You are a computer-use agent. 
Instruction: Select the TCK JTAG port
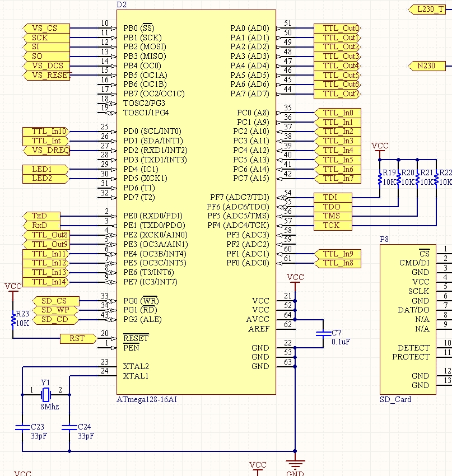[x=333, y=225]
